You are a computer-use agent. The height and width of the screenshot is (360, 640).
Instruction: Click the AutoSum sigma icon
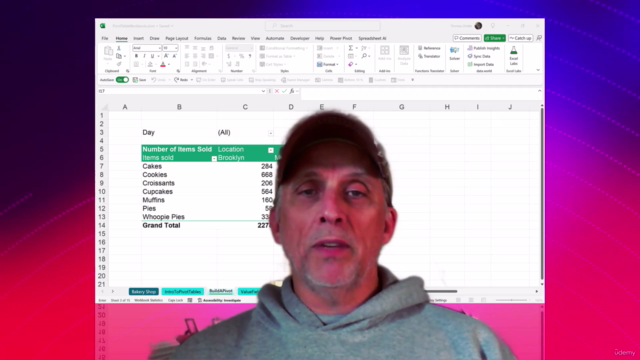tap(351, 48)
